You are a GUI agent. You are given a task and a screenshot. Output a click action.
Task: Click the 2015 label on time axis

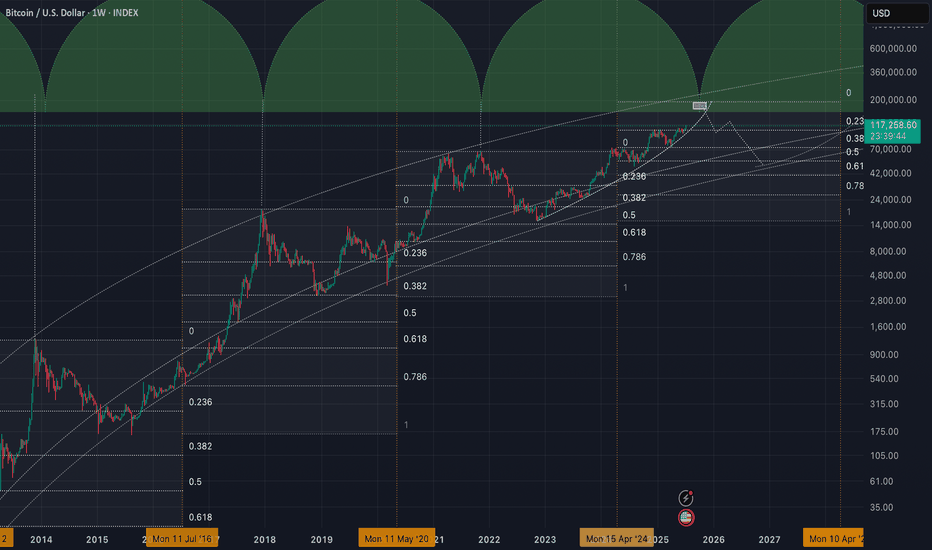coord(97,540)
